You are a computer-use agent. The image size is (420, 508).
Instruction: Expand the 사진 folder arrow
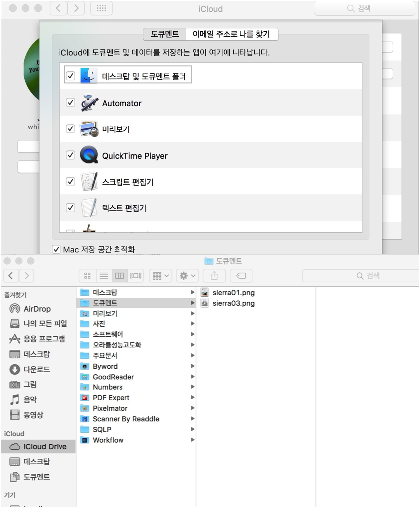tap(193, 323)
